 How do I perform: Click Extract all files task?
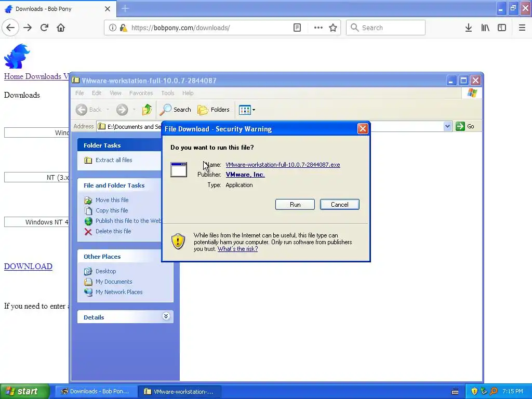pyautogui.click(x=108, y=160)
